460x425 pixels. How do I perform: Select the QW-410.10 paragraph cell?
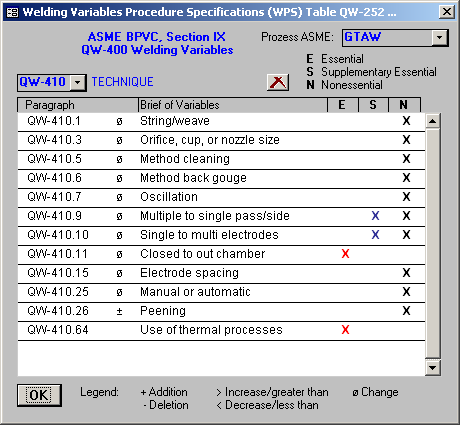[58, 235]
